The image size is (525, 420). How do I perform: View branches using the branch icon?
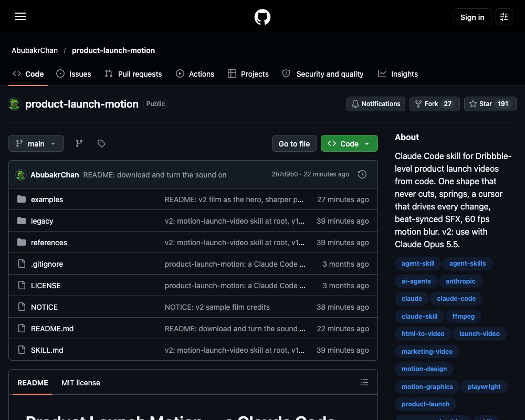click(x=79, y=143)
